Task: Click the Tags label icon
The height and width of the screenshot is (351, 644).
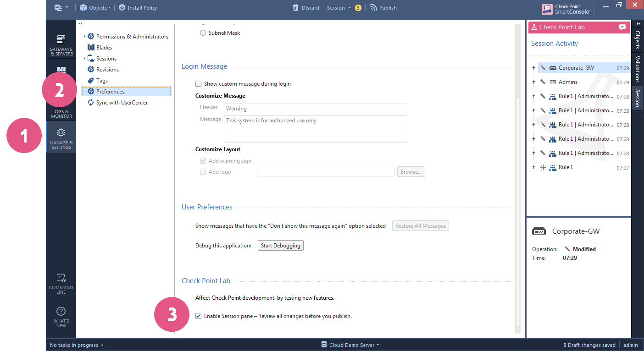Action: [91, 81]
